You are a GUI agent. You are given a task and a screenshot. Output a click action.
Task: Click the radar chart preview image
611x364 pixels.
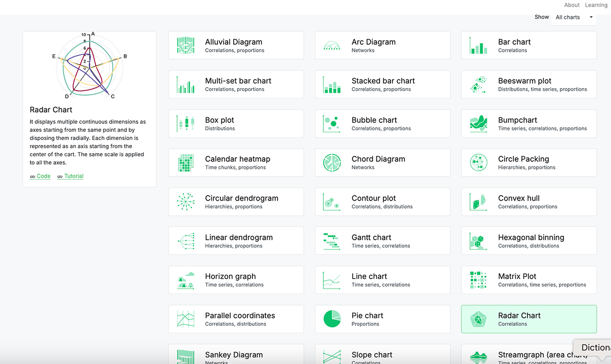[x=90, y=66]
